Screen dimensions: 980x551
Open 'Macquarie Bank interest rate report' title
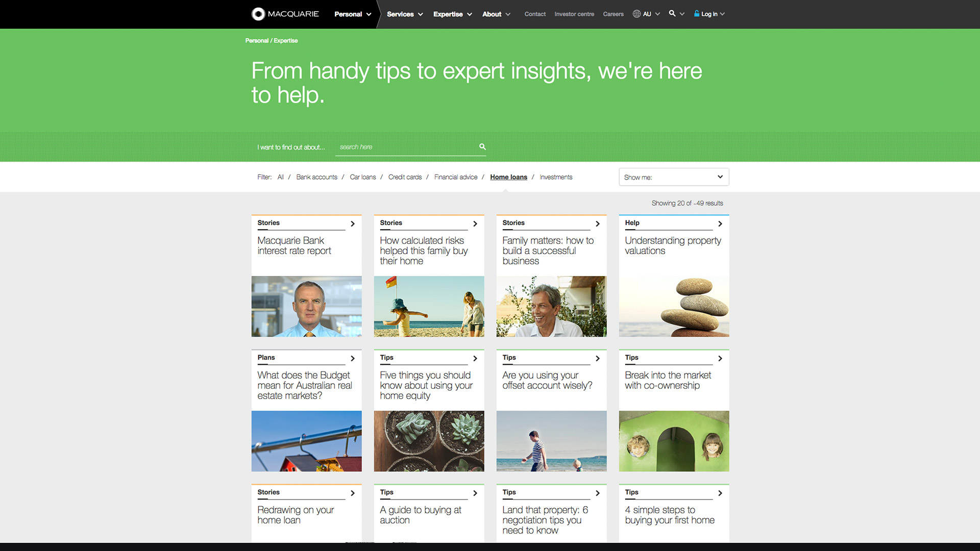294,245
